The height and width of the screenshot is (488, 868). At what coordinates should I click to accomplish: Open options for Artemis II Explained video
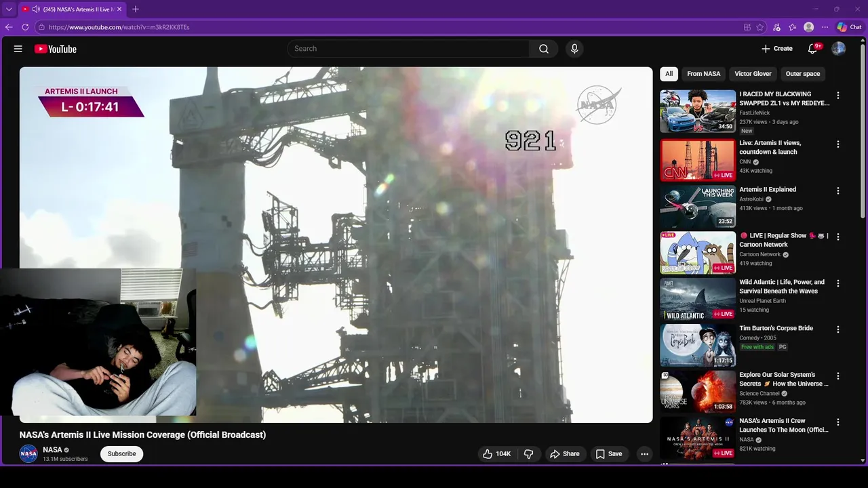click(838, 190)
